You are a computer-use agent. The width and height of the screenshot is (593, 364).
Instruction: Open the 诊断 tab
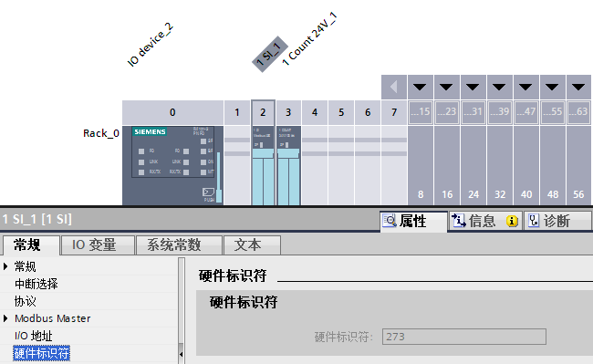[557, 221]
